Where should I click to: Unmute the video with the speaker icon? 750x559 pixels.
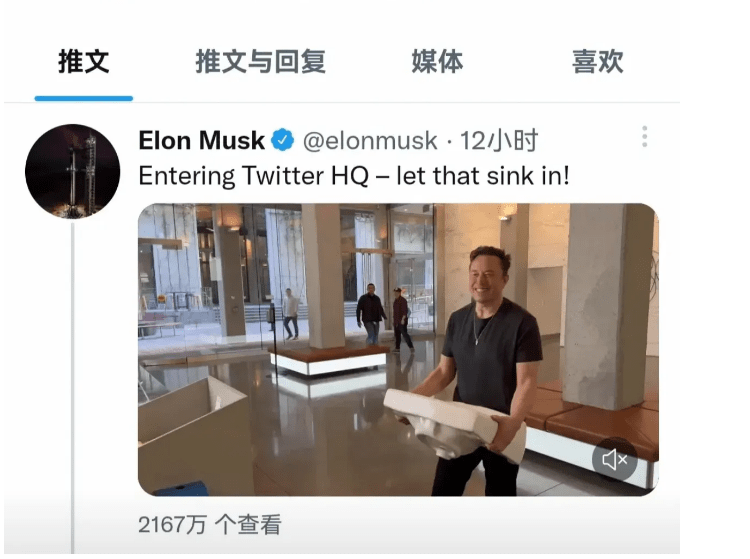click(x=614, y=460)
